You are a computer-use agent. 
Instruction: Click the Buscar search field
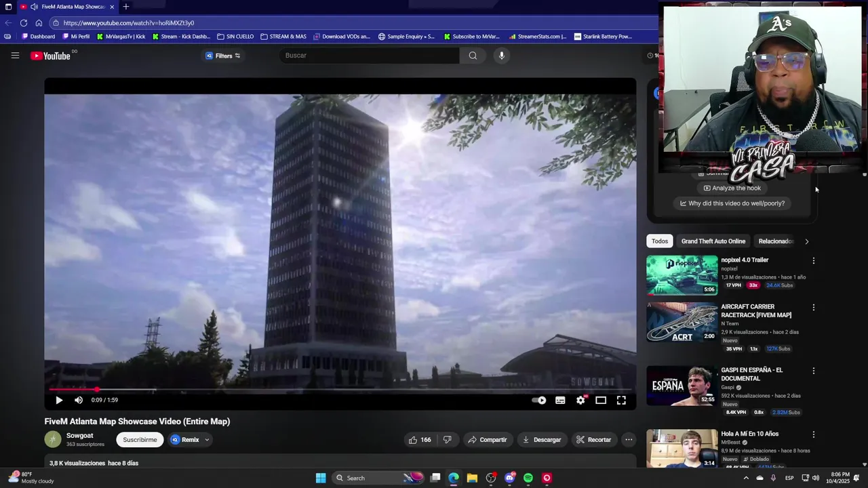[369, 56]
